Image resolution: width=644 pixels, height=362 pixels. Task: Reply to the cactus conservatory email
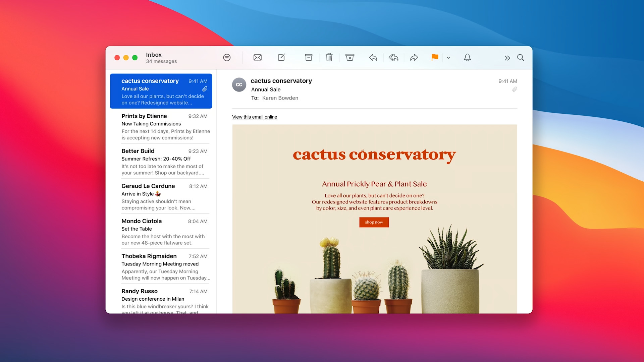pos(373,57)
